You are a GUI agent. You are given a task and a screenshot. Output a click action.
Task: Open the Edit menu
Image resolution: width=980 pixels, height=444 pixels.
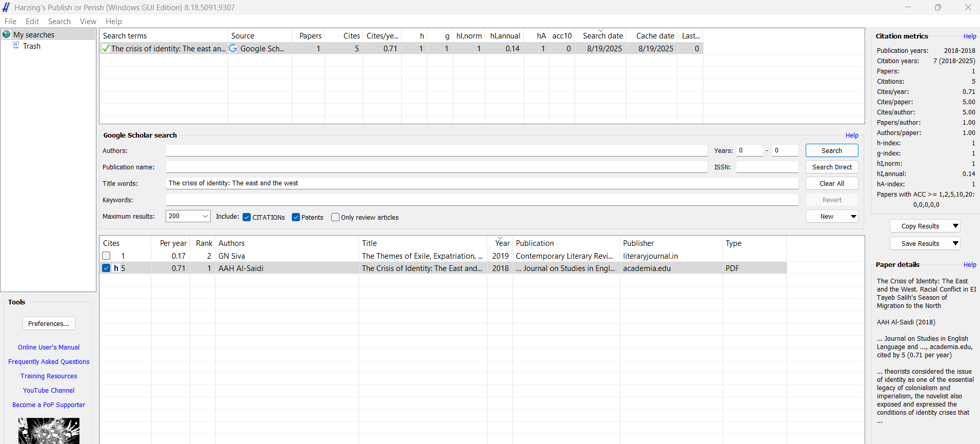click(32, 21)
